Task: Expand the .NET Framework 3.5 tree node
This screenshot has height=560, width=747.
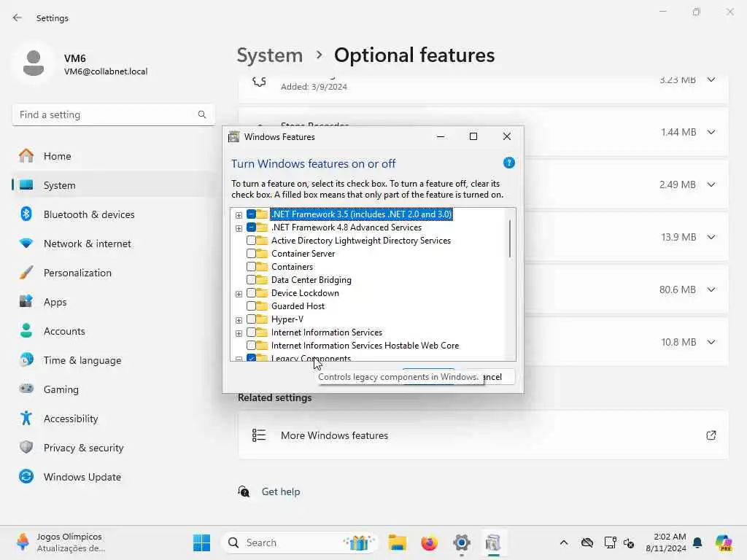Action: 239,215
